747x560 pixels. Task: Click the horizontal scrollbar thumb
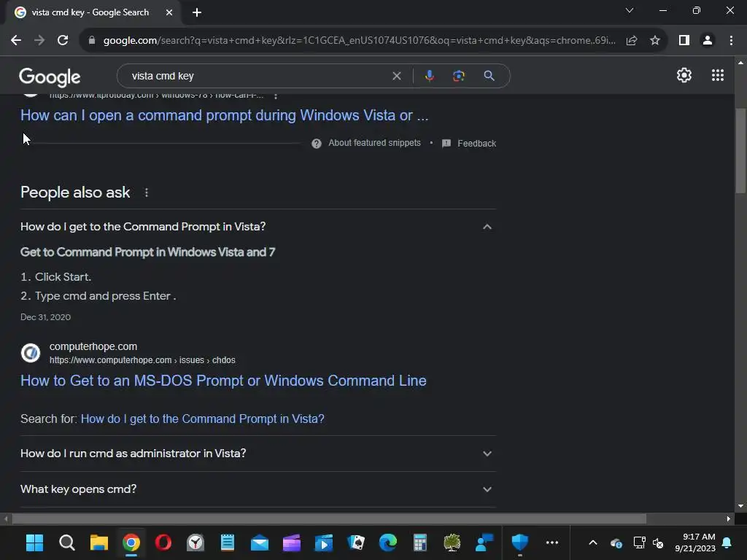[x=329, y=518]
